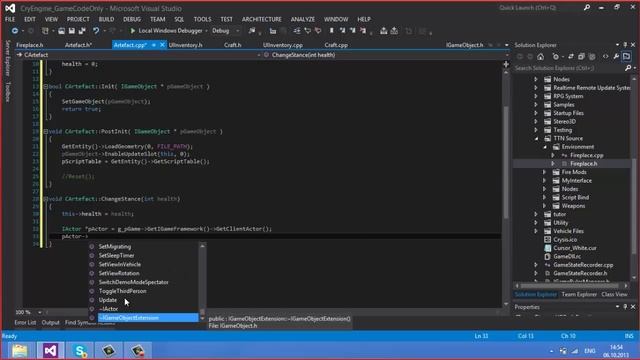
Task: Expand the Nodes folder under TTN Source
Action: tap(544, 189)
